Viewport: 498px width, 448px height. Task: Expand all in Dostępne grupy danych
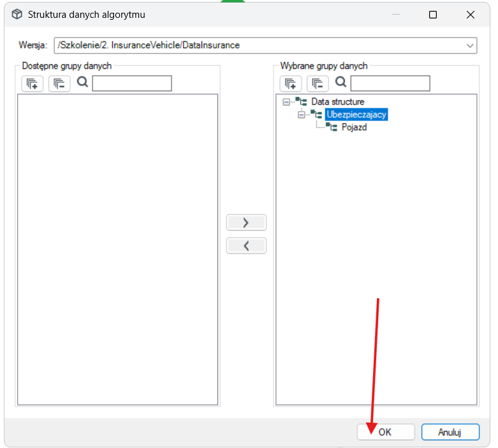[x=32, y=83]
